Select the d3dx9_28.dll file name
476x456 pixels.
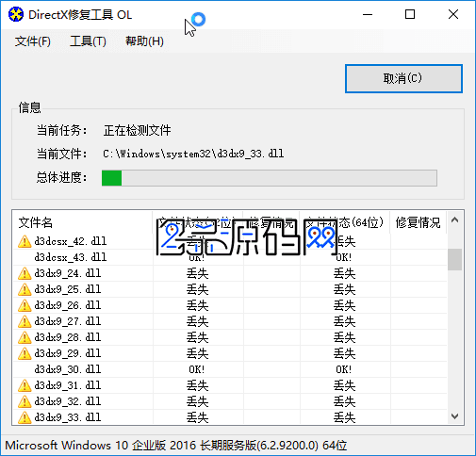pyautogui.click(x=68, y=337)
